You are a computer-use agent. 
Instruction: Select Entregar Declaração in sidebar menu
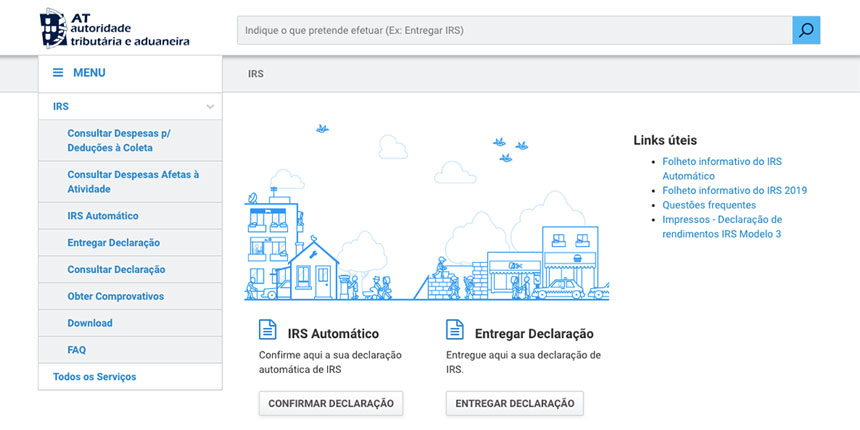point(113,243)
